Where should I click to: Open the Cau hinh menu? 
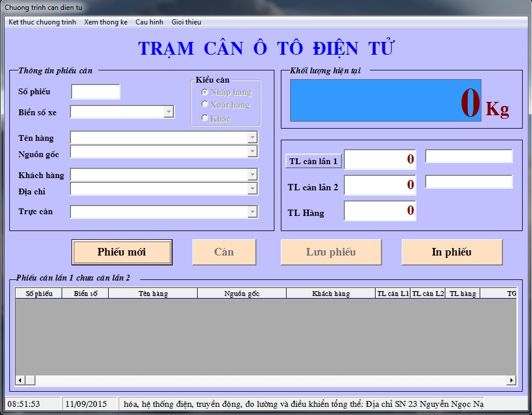(149, 22)
